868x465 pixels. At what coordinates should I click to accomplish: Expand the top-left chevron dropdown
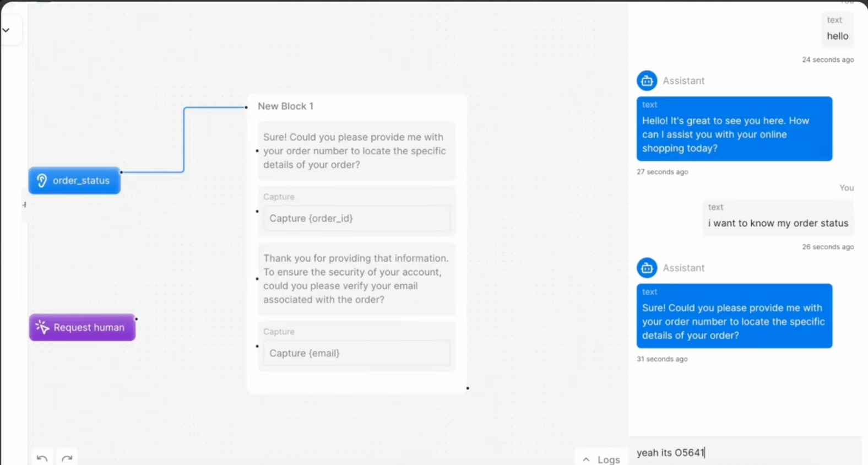[6, 30]
